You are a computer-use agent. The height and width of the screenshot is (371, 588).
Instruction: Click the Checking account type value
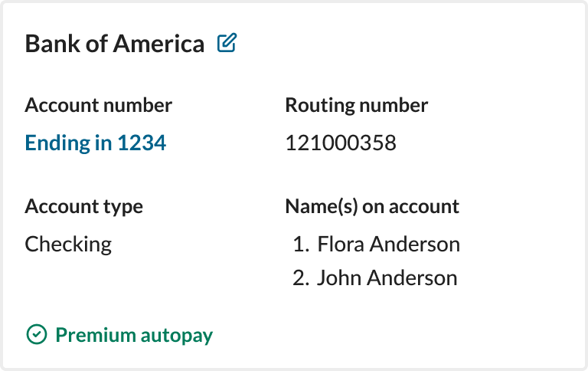[x=68, y=245]
